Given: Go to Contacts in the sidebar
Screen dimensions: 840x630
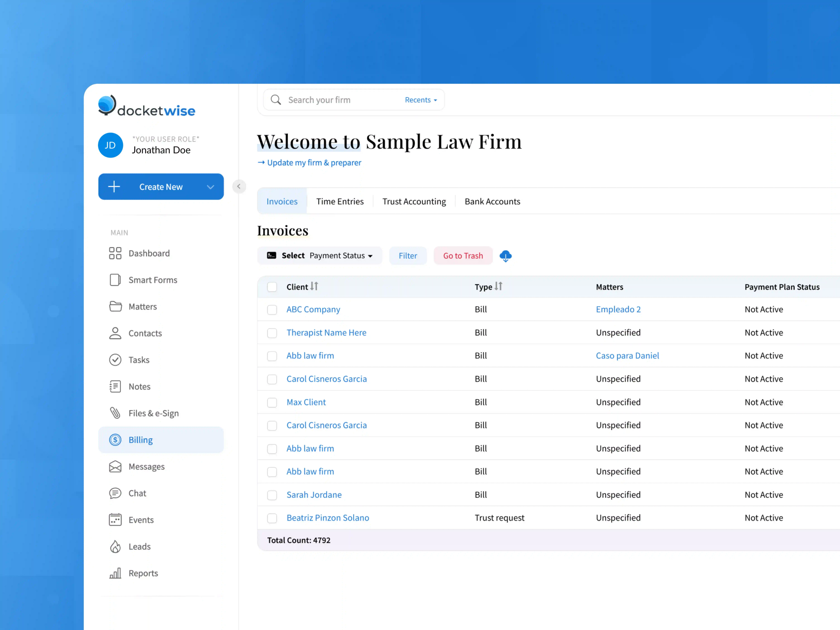Looking at the screenshot, I should (x=144, y=333).
